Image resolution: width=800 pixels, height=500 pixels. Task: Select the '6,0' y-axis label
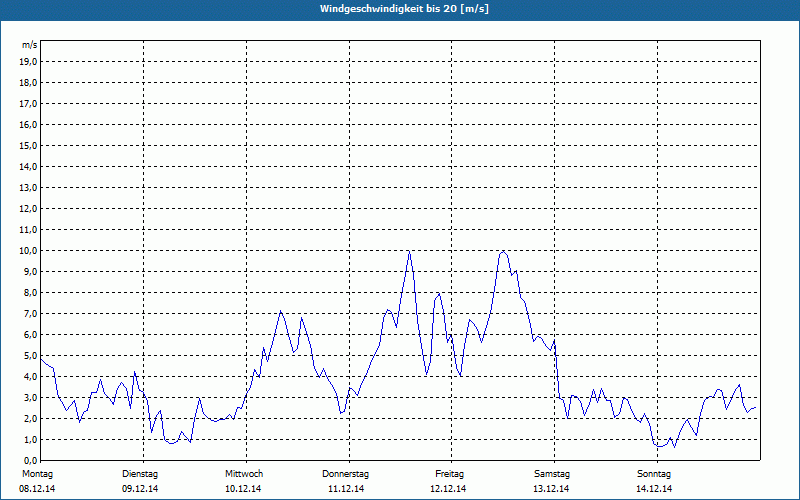[x=30, y=335]
